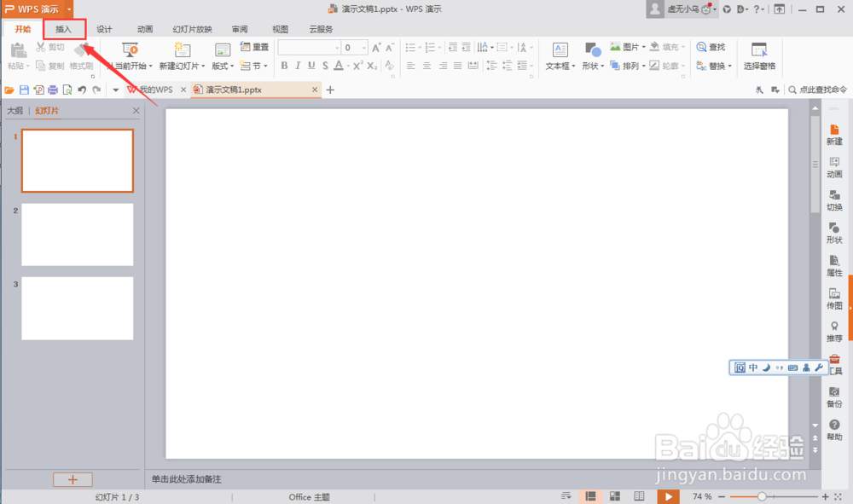853x504 pixels.
Task: Open the Insert (插入) tab
Action: point(64,29)
